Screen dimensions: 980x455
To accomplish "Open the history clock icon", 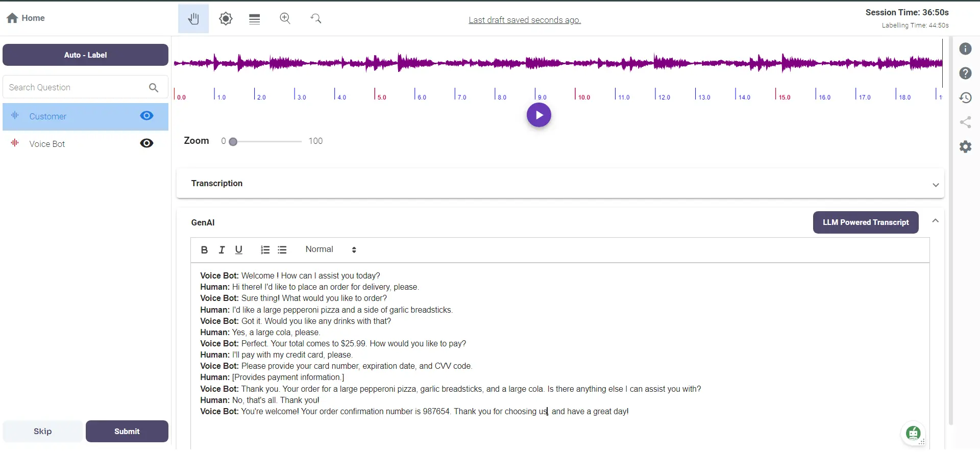I will pyautogui.click(x=965, y=98).
